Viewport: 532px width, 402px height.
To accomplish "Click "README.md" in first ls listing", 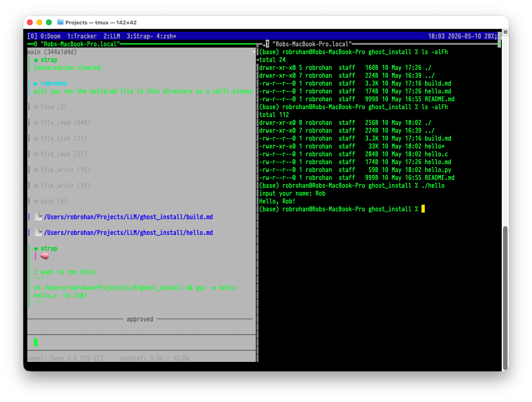I will click(440, 99).
